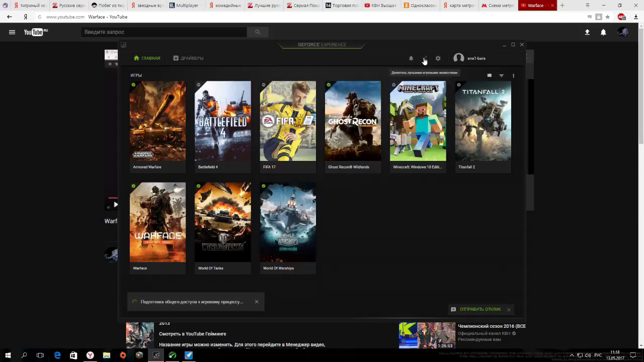Open Windows Store from the taskbar
This screenshot has width=644, height=362.
pyautogui.click(x=73, y=355)
